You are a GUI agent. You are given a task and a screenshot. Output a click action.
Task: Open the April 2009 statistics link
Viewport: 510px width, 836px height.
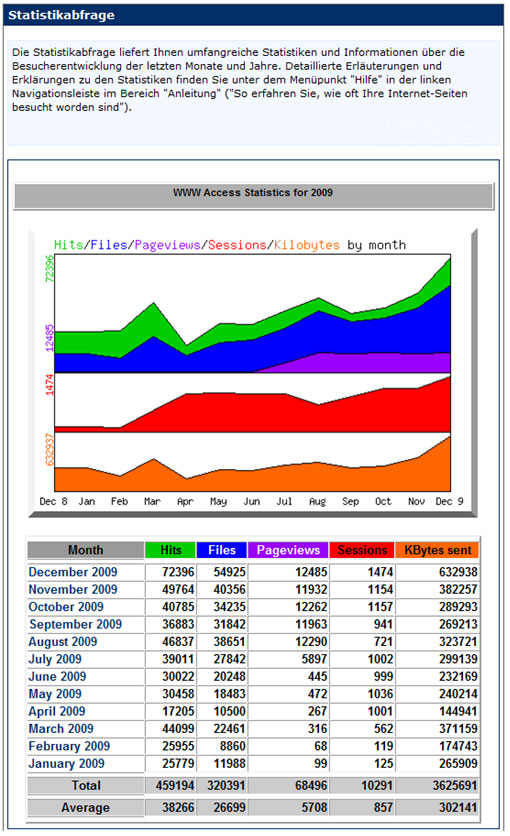pos(56,711)
